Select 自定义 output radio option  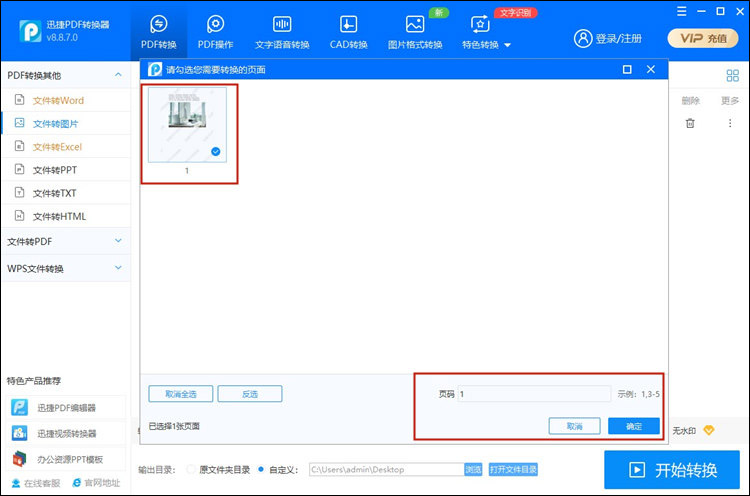(261, 469)
